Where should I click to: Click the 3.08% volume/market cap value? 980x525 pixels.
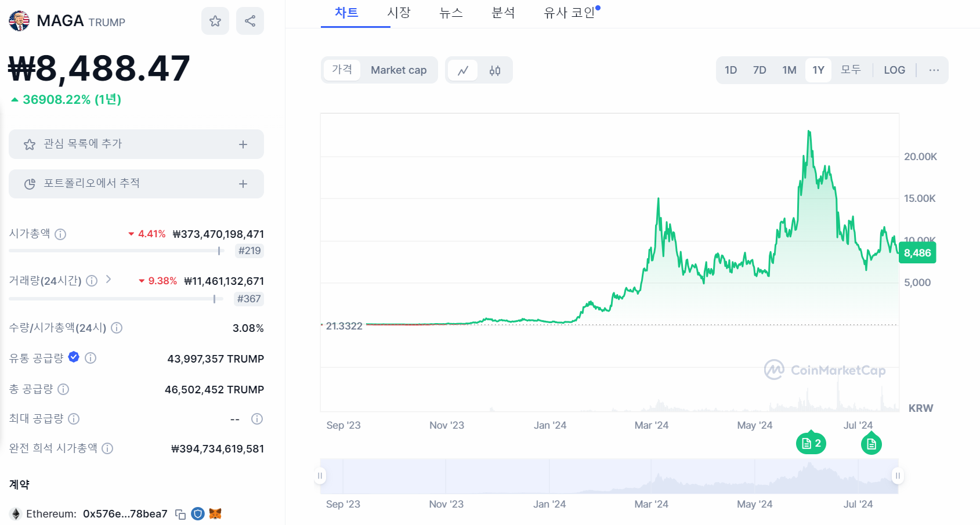tap(248, 328)
